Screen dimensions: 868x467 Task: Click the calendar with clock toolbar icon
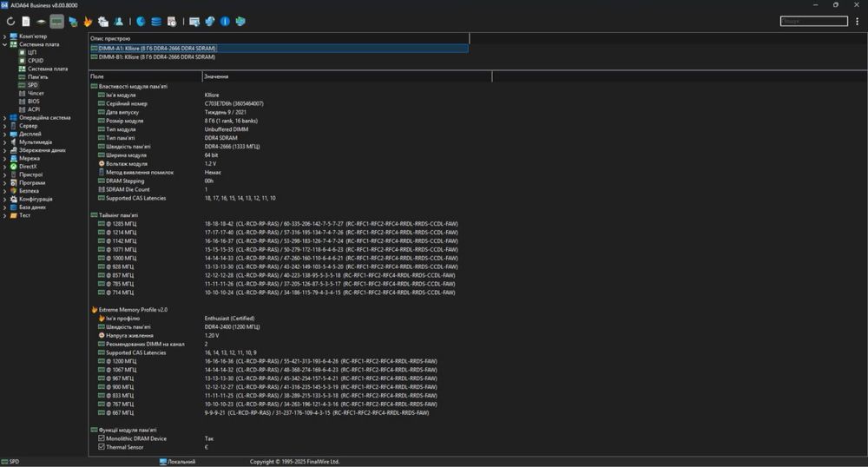point(172,22)
